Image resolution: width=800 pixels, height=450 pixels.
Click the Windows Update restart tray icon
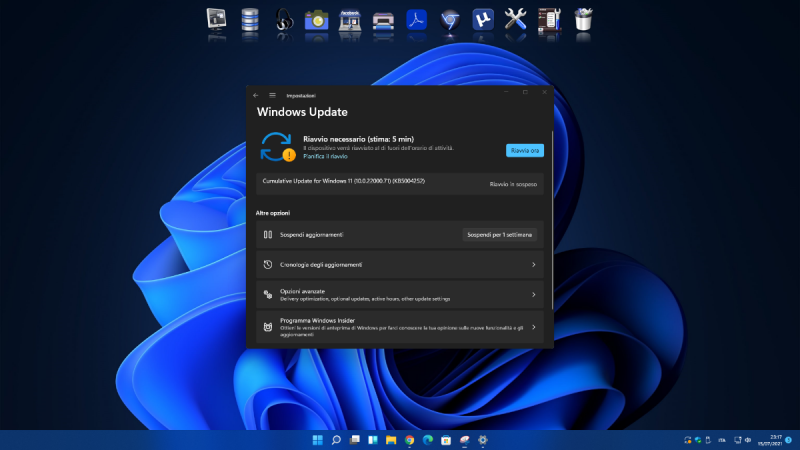(x=688, y=440)
